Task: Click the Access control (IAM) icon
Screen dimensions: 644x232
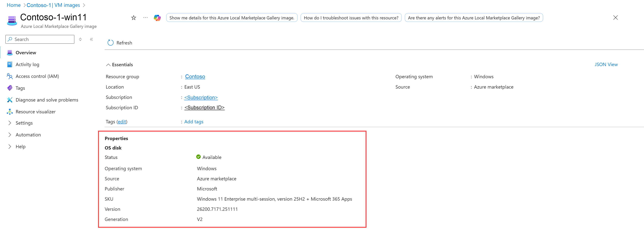Action: [x=10, y=76]
